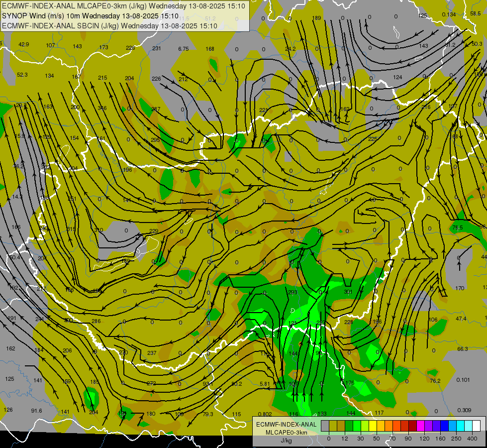Select the pure blue legend swatch
Screen dimensions: 487x448
pos(444,426)
